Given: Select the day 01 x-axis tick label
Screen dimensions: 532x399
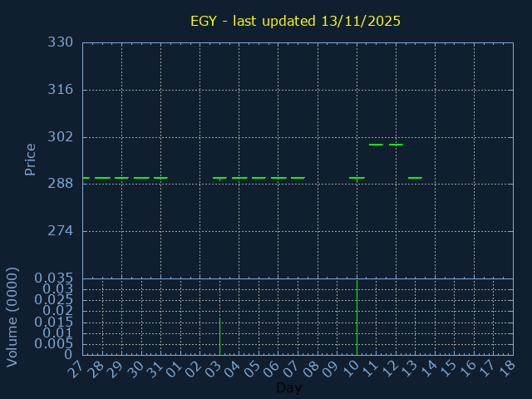Looking at the screenshot, I should point(173,367).
